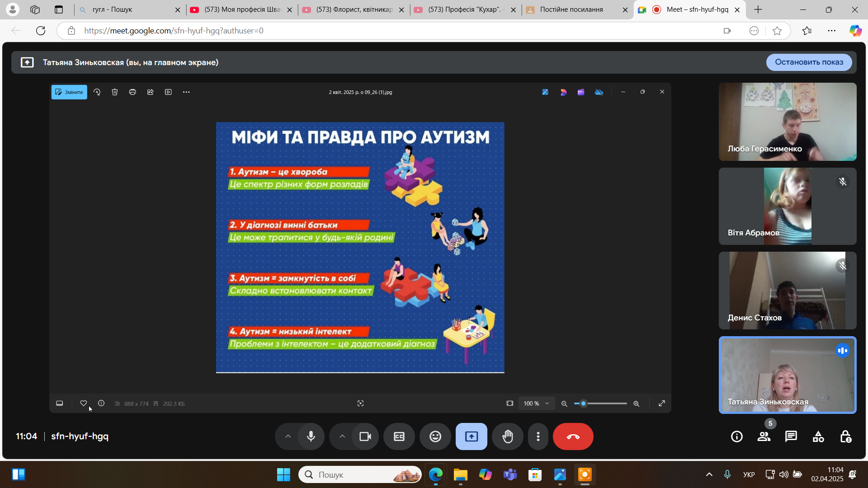Image resolution: width=868 pixels, height=488 pixels.
Task: Zoom in the photo with plus magnifier
Action: tap(636, 404)
